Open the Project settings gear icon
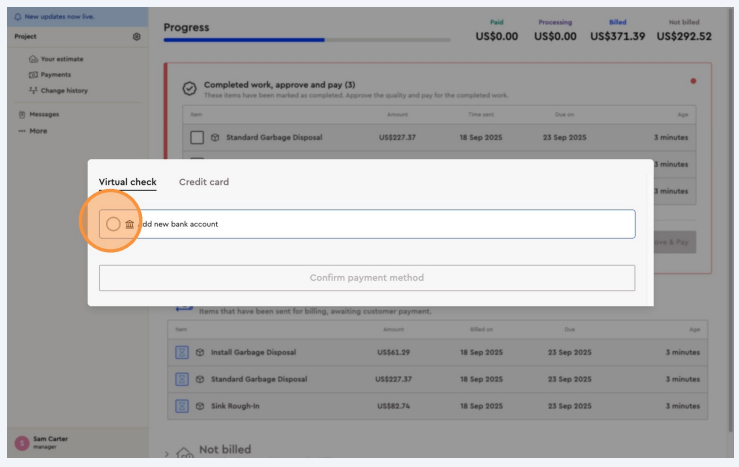 [137, 36]
